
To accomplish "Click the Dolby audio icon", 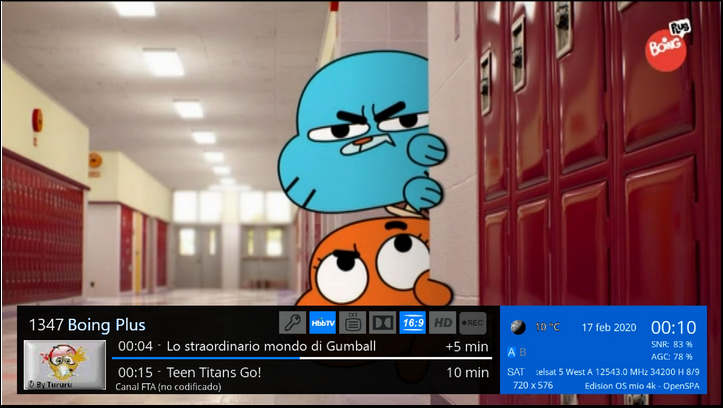I will (x=383, y=322).
